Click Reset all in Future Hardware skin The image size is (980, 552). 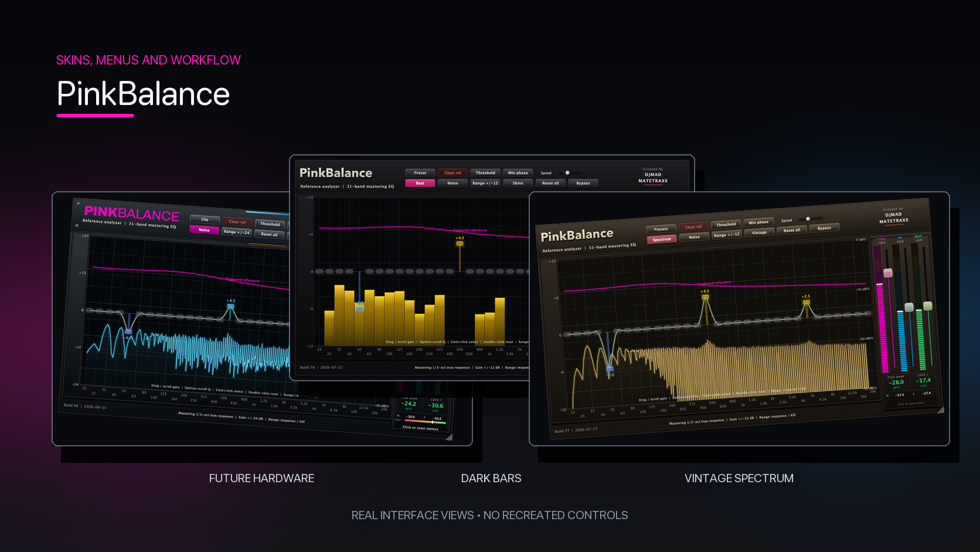[x=270, y=235]
